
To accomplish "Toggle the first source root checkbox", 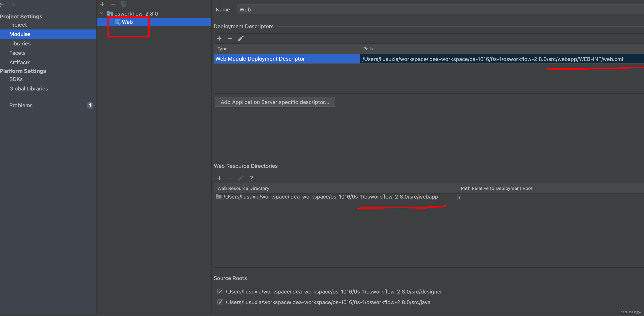I will 220,291.
